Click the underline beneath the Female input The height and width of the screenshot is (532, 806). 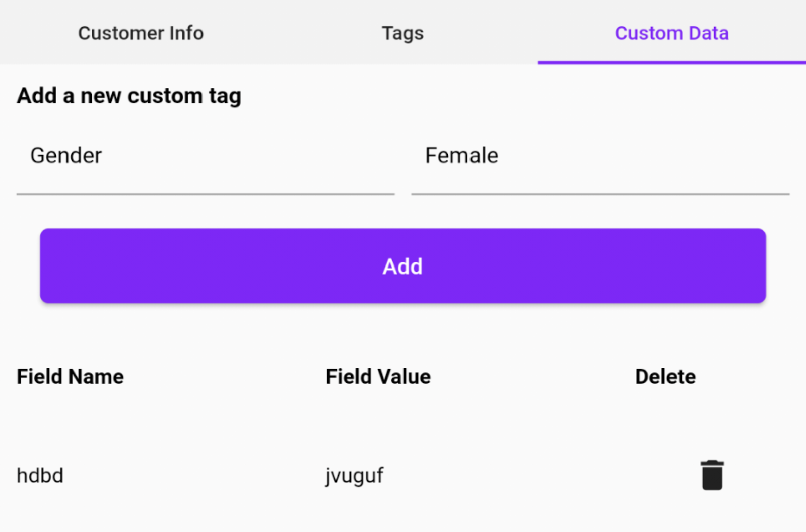(600, 194)
